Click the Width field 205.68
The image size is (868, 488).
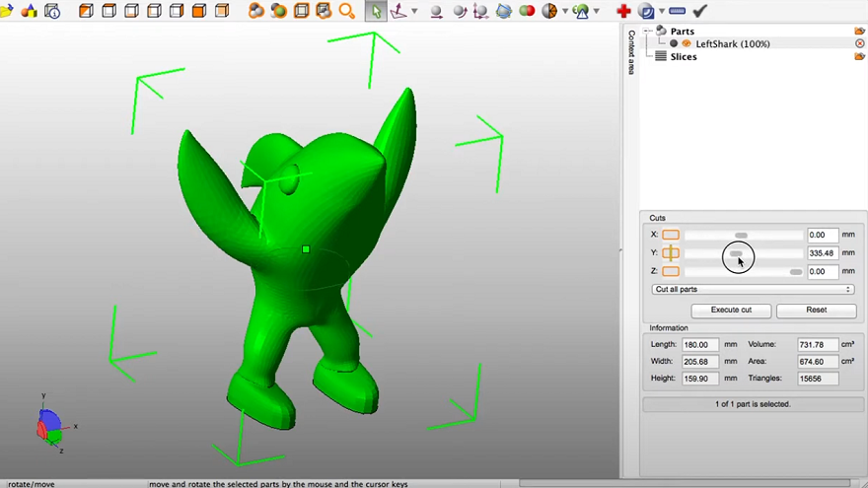coord(700,361)
